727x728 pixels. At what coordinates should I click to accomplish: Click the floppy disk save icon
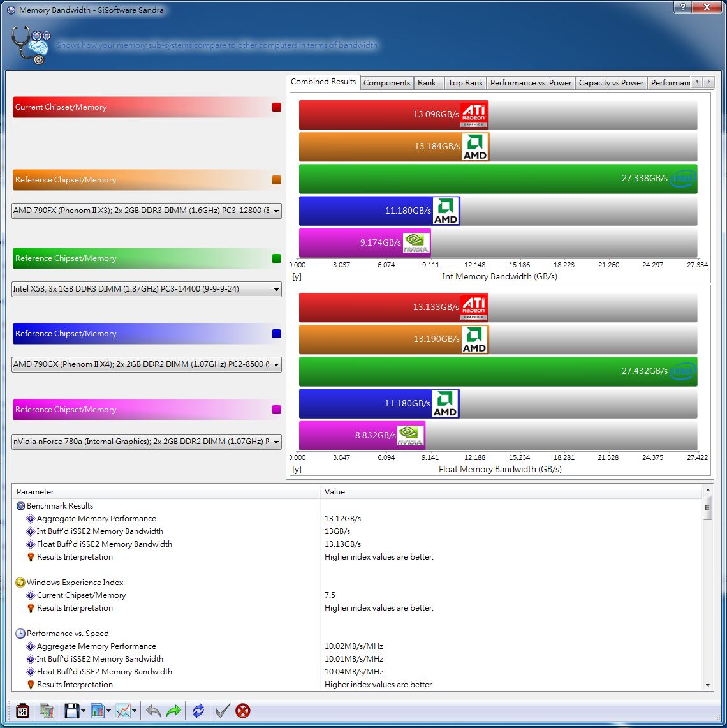(x=71, y=710)
